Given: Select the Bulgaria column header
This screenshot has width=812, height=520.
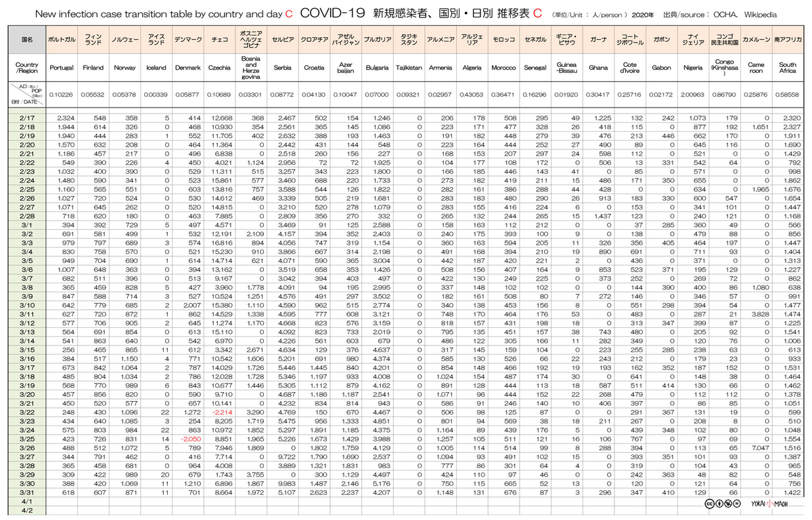Looking at the screenshot, I should point(376,68).
